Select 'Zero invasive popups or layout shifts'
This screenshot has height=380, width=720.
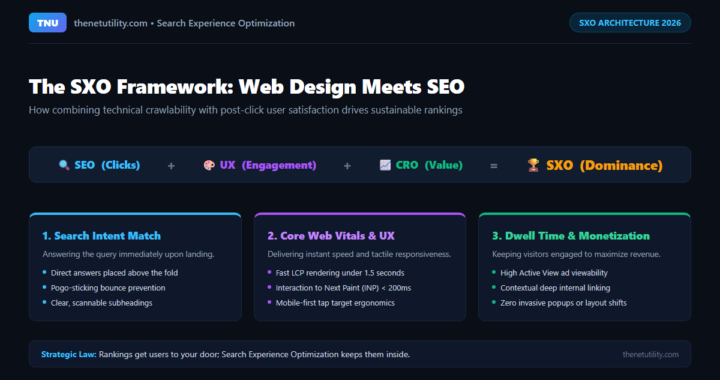pyautogui.click(x=563, y=303)
